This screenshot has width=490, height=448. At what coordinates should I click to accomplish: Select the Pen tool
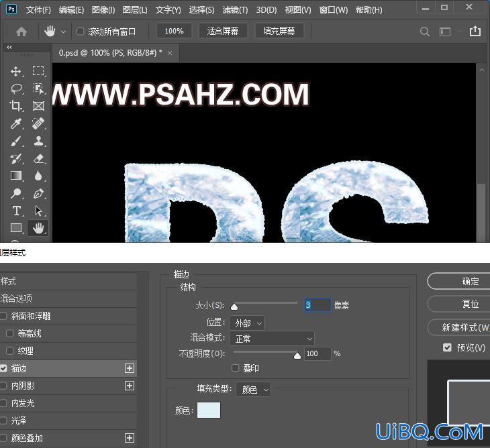[x=38, y=193]
